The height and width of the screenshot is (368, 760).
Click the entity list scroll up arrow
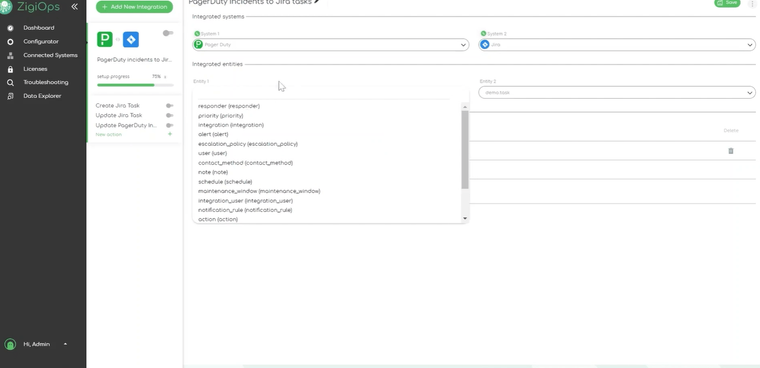point(465,107)
